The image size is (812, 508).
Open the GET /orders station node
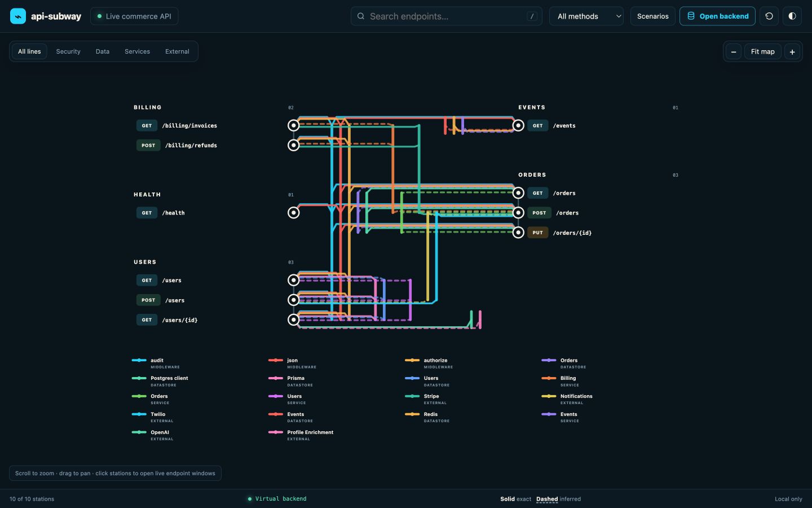coord(518,193)
